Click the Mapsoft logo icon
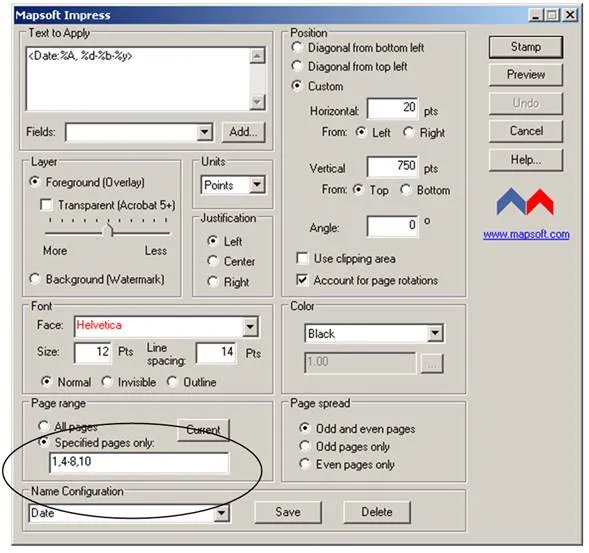This screenshot has width=589, height=553. point(525,201)
